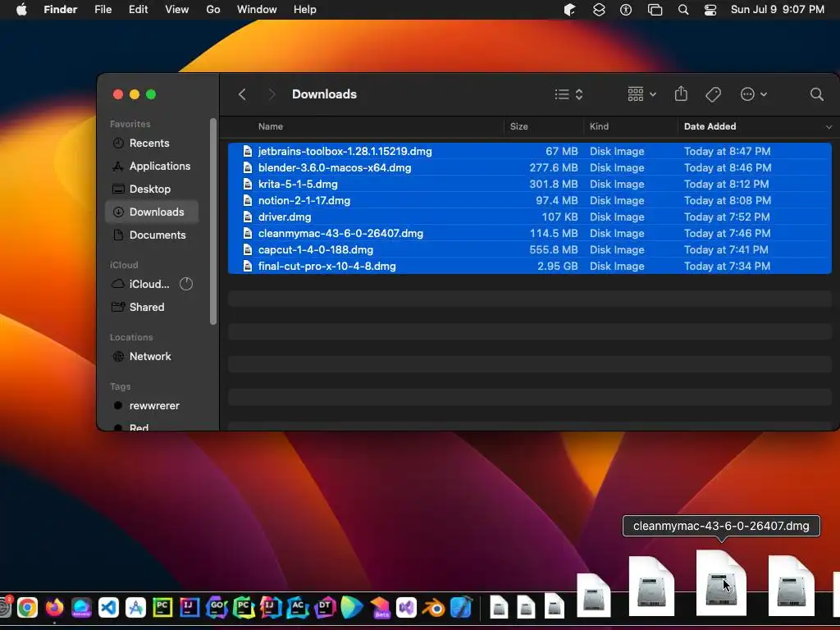
Task: Open Visual Studio Code from the Dock
Action: [108, 608]
